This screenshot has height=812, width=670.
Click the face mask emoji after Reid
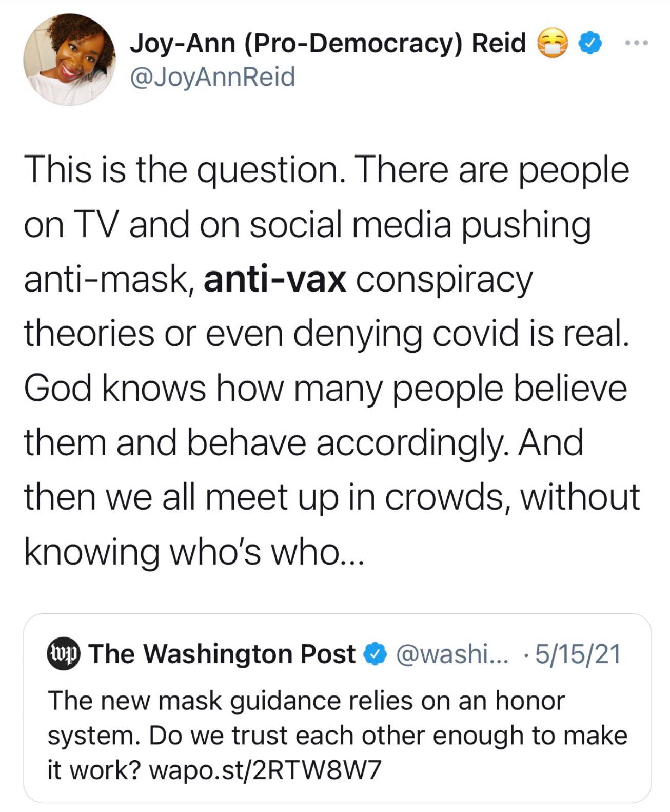pyautogui.click(x=553, y=44)
